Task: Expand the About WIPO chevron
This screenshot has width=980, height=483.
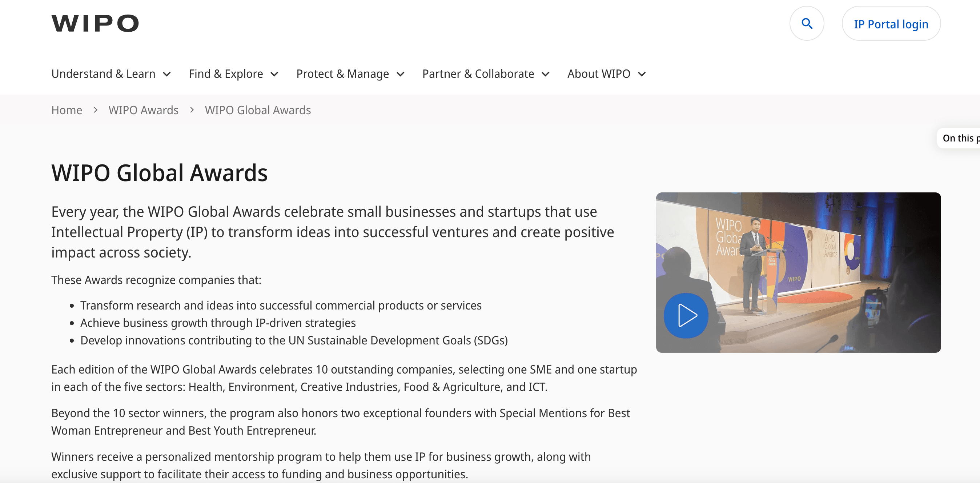Action: pyautogui.click(x=642, y=74)
